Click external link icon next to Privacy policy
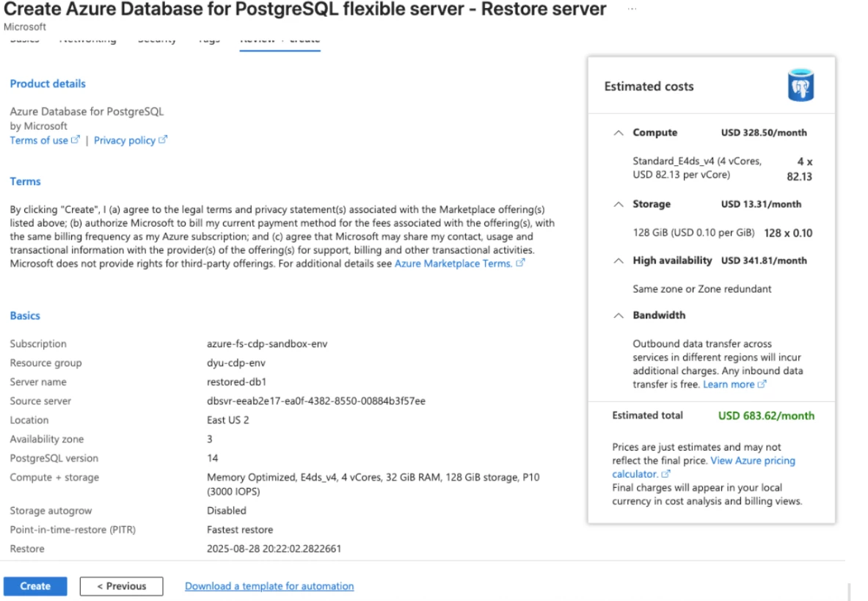 (x=163, y=139)
